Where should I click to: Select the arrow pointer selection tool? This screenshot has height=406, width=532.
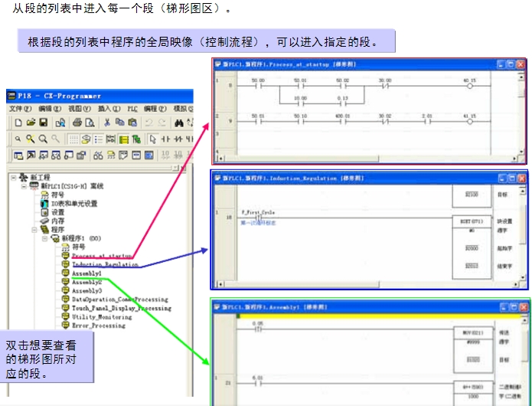click(x=152, y=139)
